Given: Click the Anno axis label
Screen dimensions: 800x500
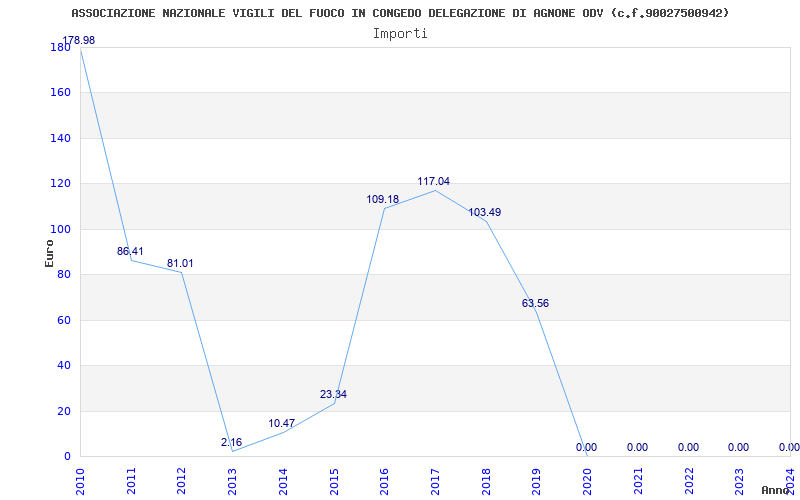Looking at the screenshot, I should (x=775, y=490).
